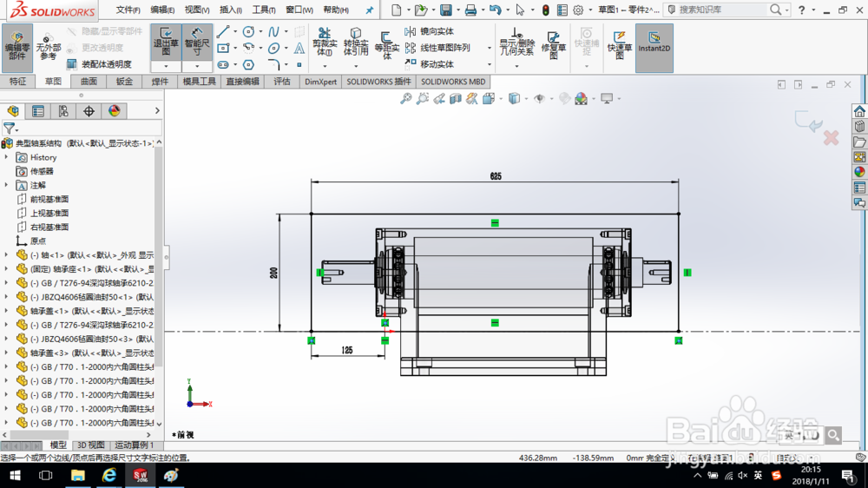Select the Sketch Fillet tool
The width and height of the screenshot is (868, 488).
pos(273,65)
